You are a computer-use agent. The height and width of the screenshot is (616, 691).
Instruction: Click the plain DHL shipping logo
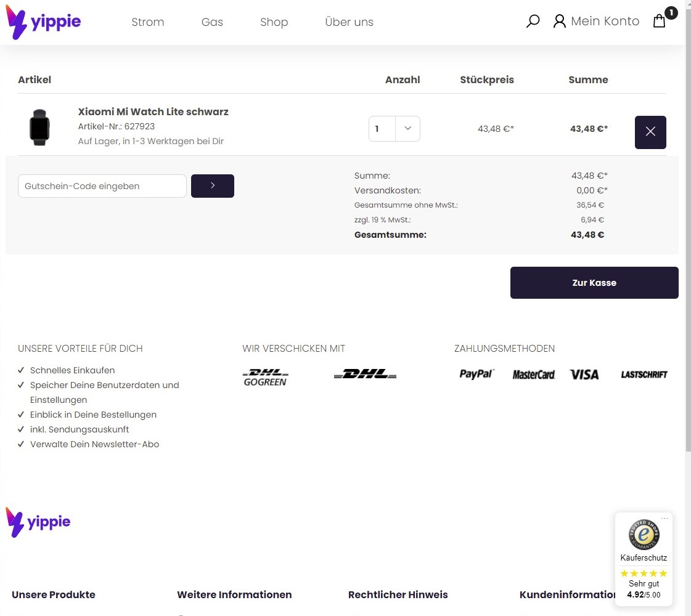366,374
